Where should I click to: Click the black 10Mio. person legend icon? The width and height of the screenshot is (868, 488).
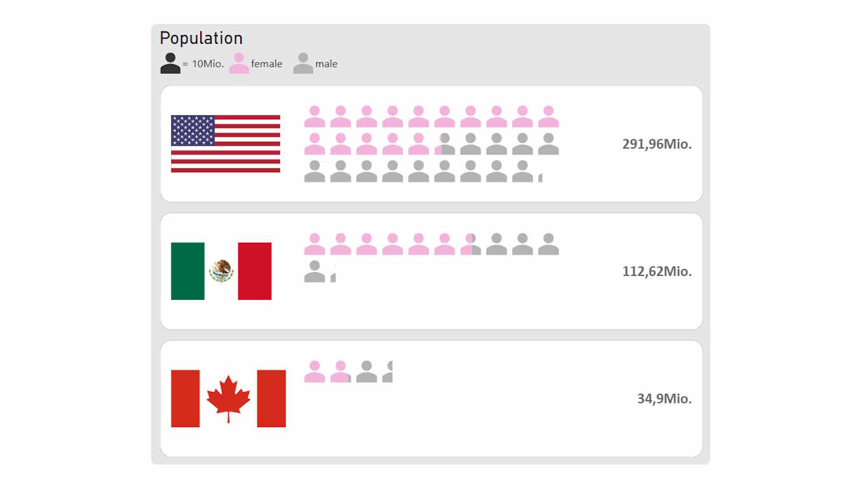[170, 63]
